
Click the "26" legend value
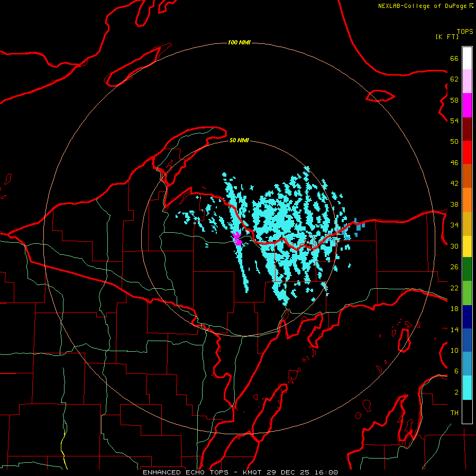454,267
